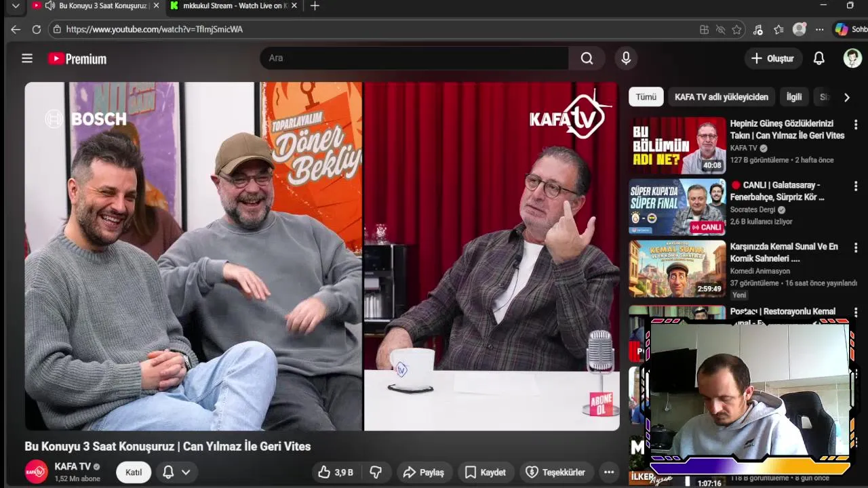Viewport: 868px width, 488px height.
Task: Add page to favorites star
Action: coord(736,30)
